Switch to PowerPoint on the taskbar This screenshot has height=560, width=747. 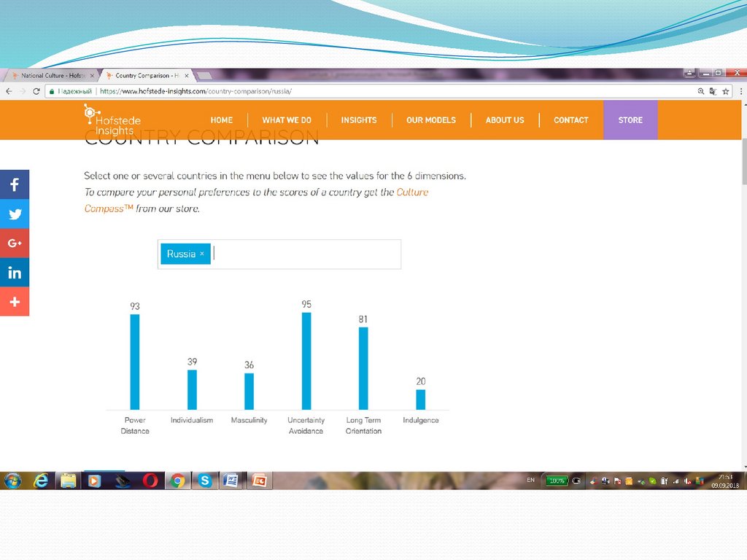point(259,481)
